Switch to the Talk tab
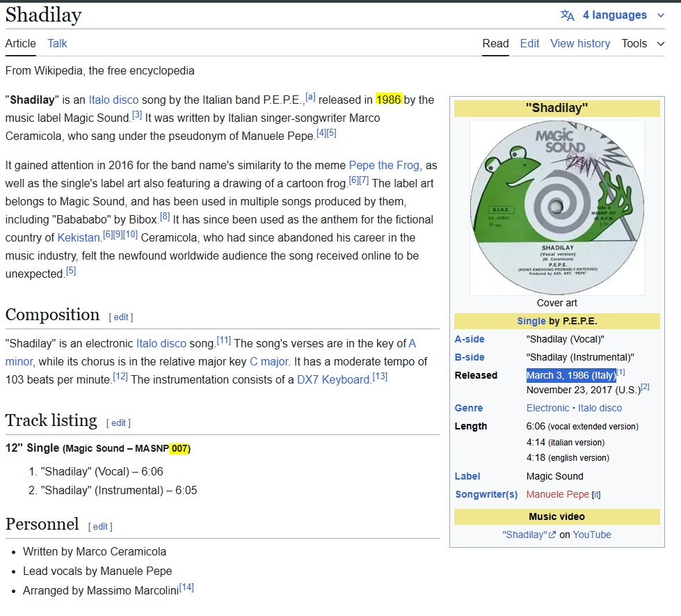681x616 pixels. click(57, 43)
